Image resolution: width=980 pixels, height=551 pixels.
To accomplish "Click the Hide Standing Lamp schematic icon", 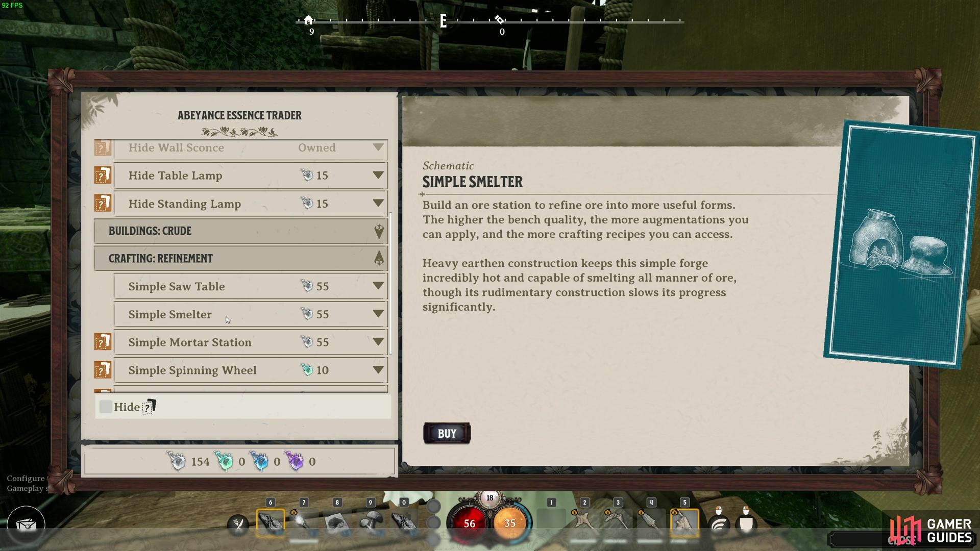I will coord(102,203).
